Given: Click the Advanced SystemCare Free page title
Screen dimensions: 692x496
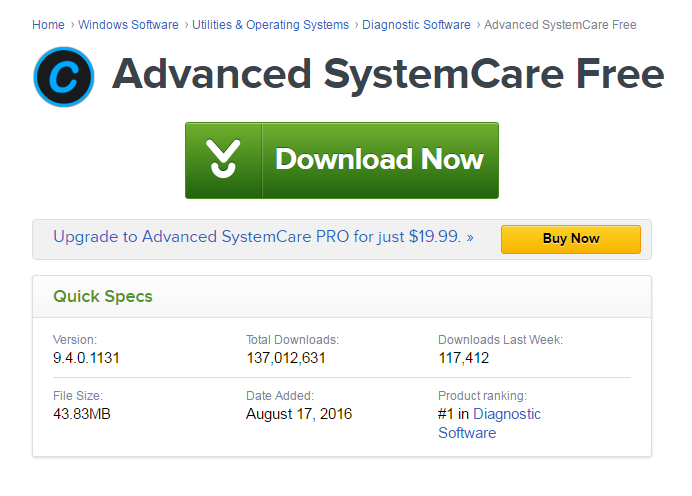Looking at the screenshot, I should click(388, 75).
